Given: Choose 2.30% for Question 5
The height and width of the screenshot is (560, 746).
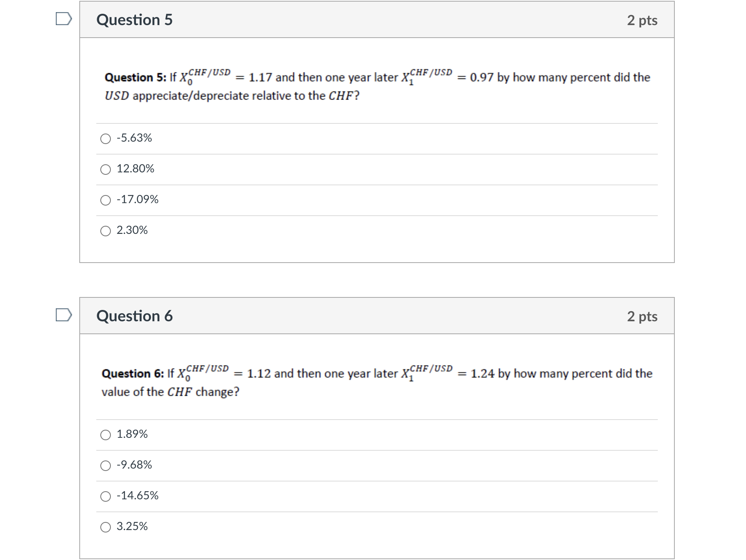Looking at the screenshot, I should pos(105,230).
